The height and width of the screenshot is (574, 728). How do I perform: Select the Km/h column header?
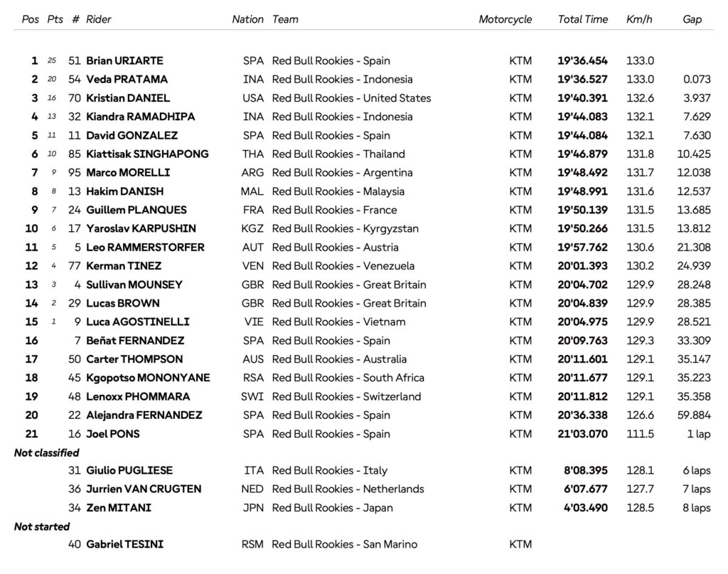coord(639,19)
